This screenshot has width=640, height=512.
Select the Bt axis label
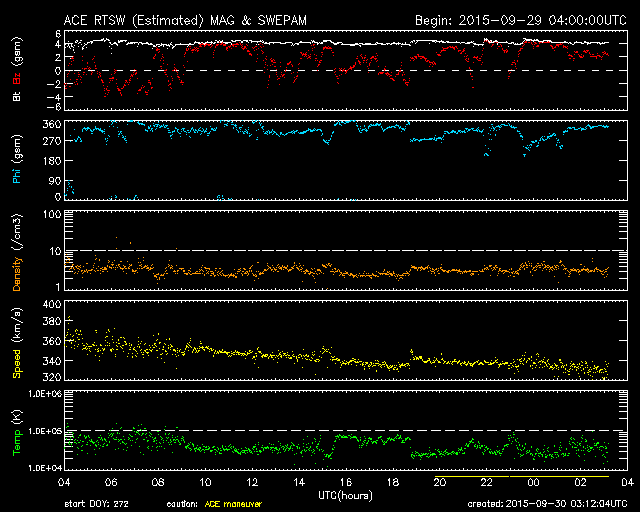[17, 97]
